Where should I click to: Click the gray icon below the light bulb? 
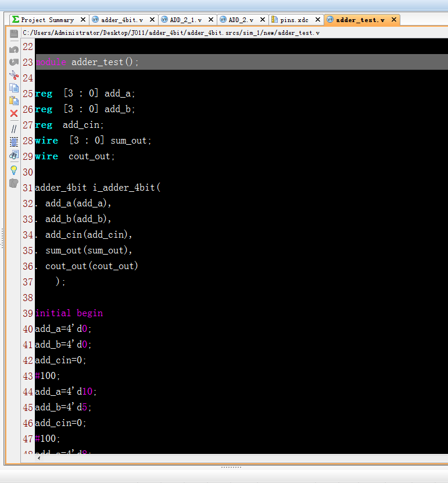click(x=14, y=183)
